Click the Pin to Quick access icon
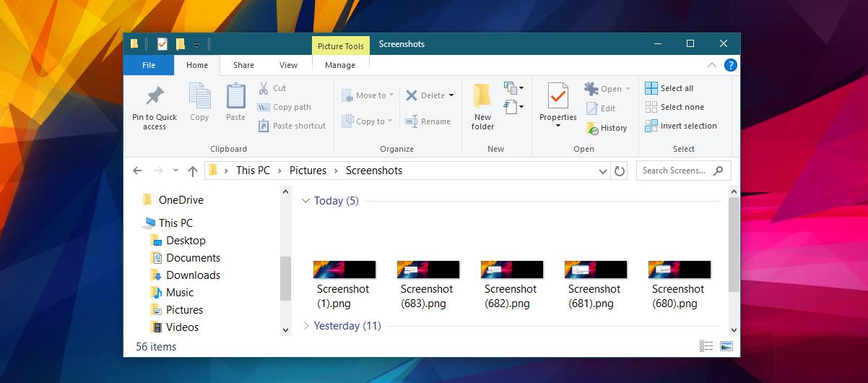 click(155, 97)
